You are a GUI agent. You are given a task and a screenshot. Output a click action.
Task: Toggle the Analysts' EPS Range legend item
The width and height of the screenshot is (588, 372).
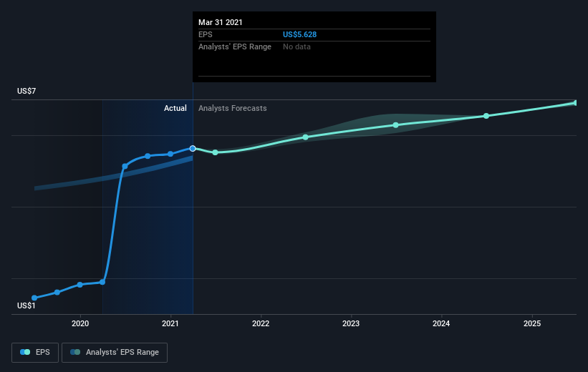(x=115, y=352)
